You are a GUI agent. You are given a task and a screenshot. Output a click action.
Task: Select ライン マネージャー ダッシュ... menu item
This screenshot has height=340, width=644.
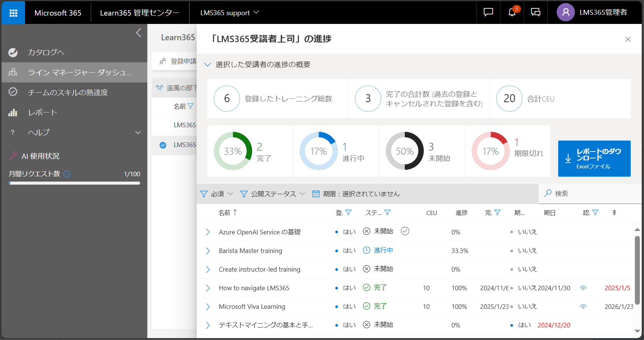point(74,72)
